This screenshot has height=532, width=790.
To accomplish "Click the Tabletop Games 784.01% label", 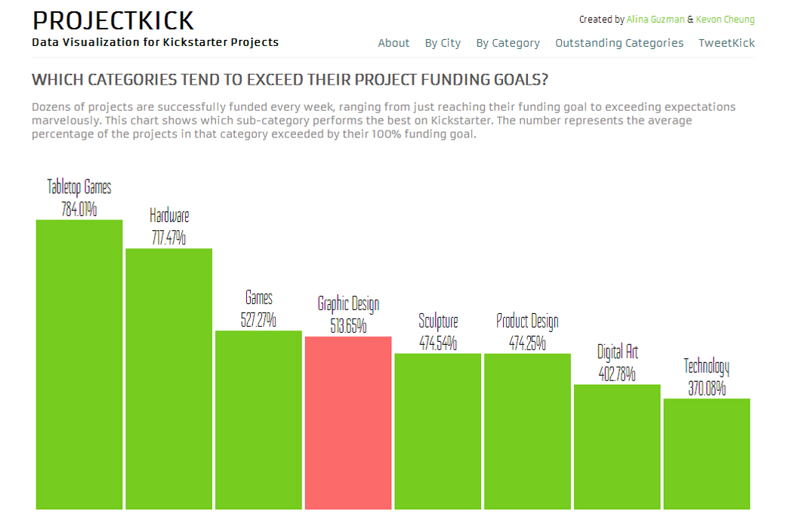I will pyautogui.click(x=79, y=198).
